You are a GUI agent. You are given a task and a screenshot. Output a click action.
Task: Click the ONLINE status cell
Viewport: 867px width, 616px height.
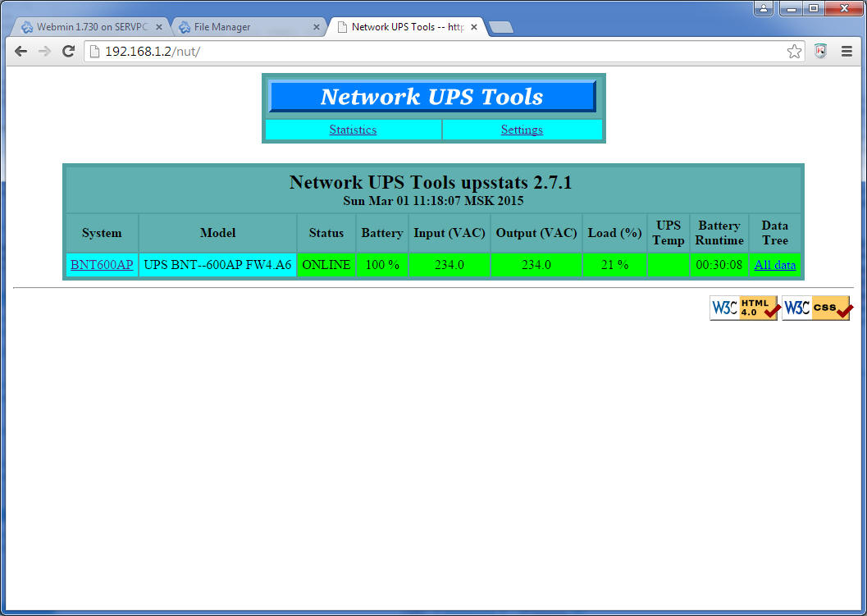click(x=326, y=264)
